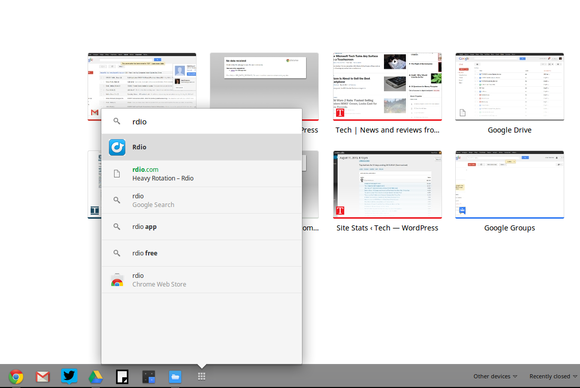
Task: Choose 'rdio Google Search' suggestion
Action: 202,200
